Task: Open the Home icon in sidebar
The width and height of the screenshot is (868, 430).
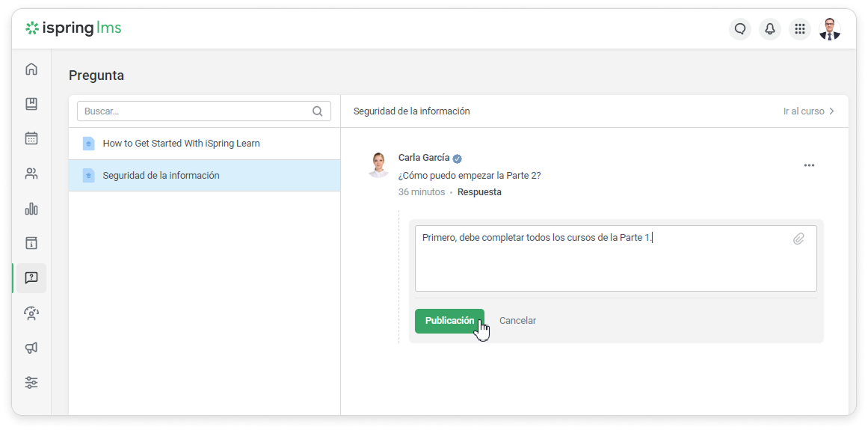Action: pyautogui.click(x=31, y=70)
